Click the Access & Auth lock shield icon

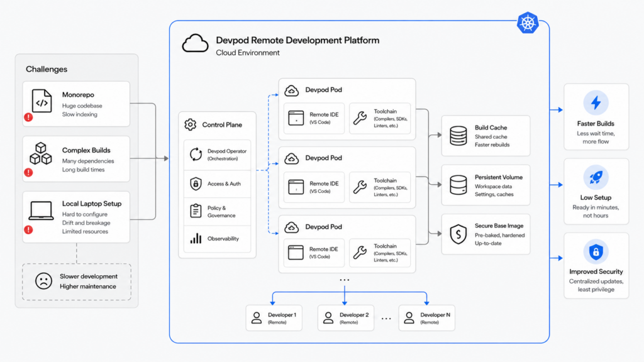[196, 184]
